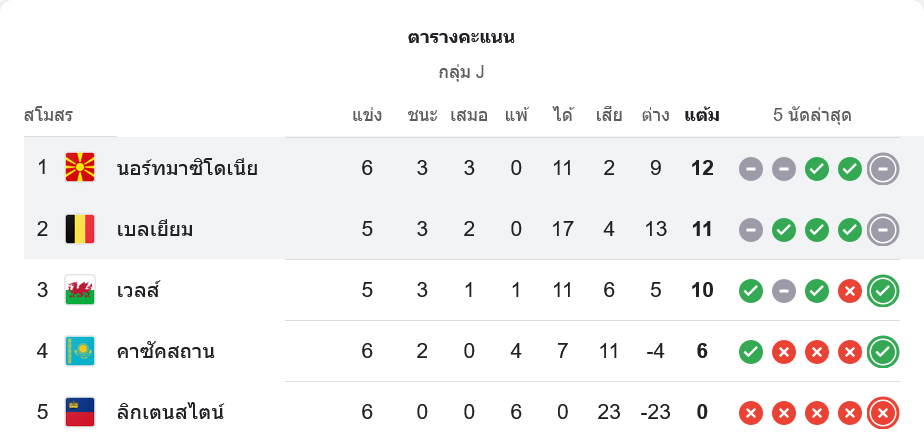Click the ตารางคะแนน standings title
924x442 pixels.
(x=461, y=38)
